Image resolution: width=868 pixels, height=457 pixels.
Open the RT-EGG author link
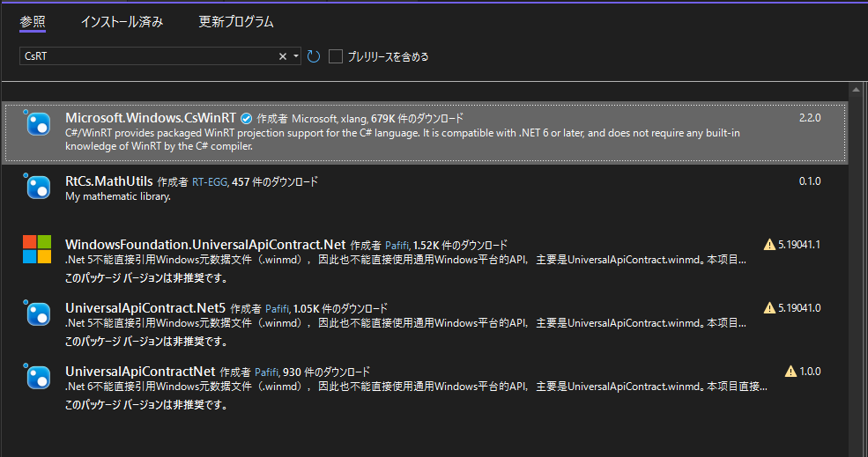point(211,181)
